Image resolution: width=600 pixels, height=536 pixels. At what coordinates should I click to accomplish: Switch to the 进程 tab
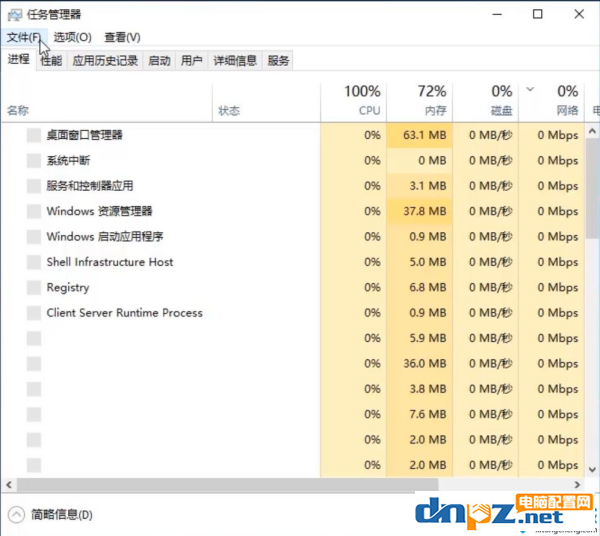click(19, 59)
